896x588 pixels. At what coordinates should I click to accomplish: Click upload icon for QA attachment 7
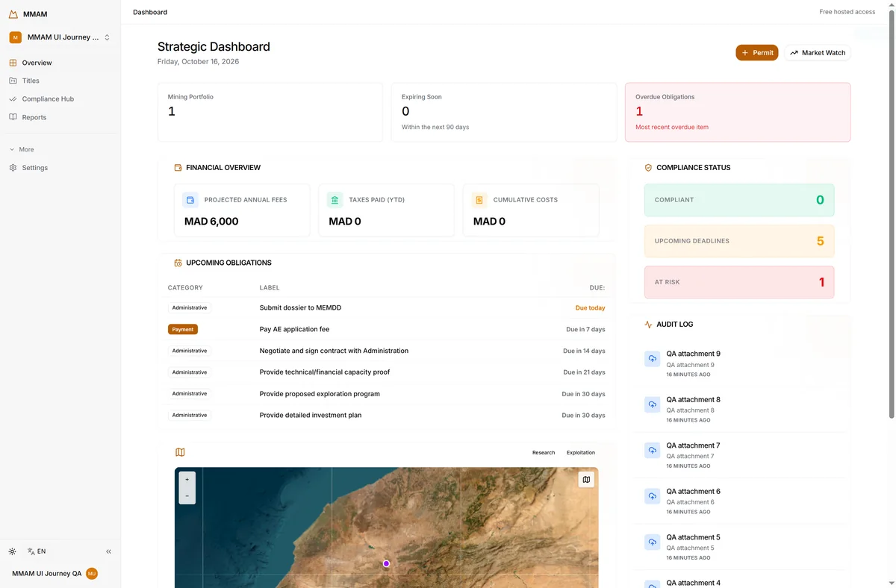653,451
